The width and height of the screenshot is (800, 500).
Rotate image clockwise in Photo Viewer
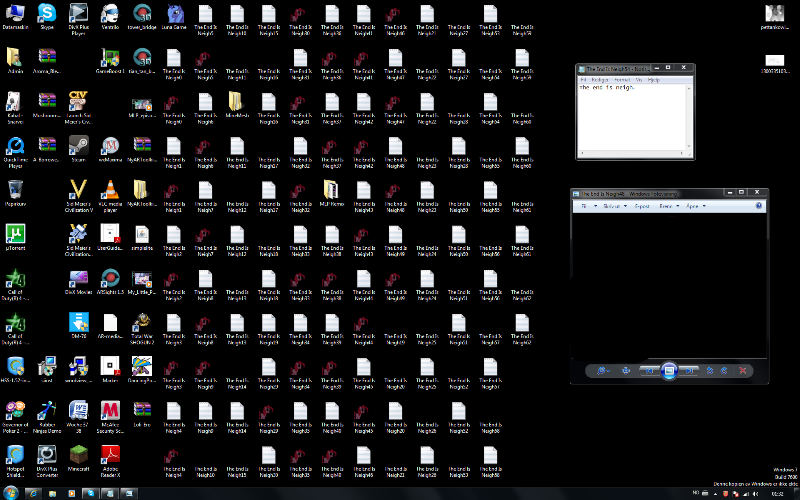[x=723, y=371]
